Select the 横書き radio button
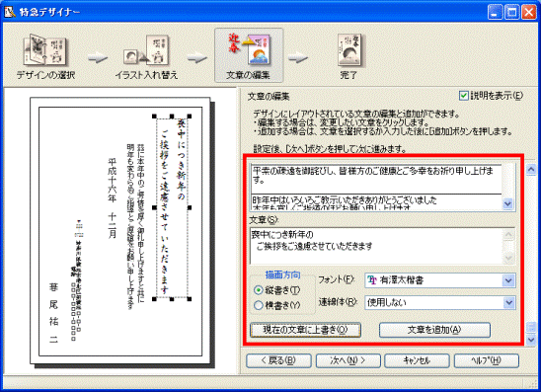This screenshot has width=541, height=392. click(259, 305)
